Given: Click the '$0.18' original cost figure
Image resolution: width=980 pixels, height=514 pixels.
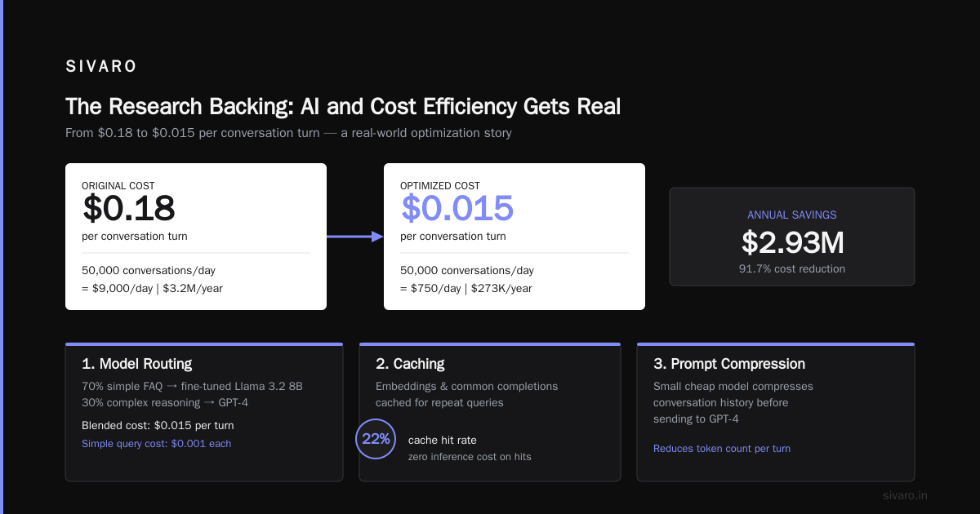Looking at the screenshot, I should pos(128,208).
